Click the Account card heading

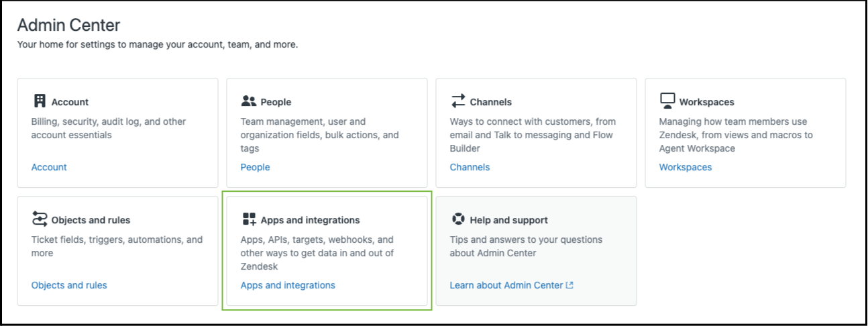point(70,102)
